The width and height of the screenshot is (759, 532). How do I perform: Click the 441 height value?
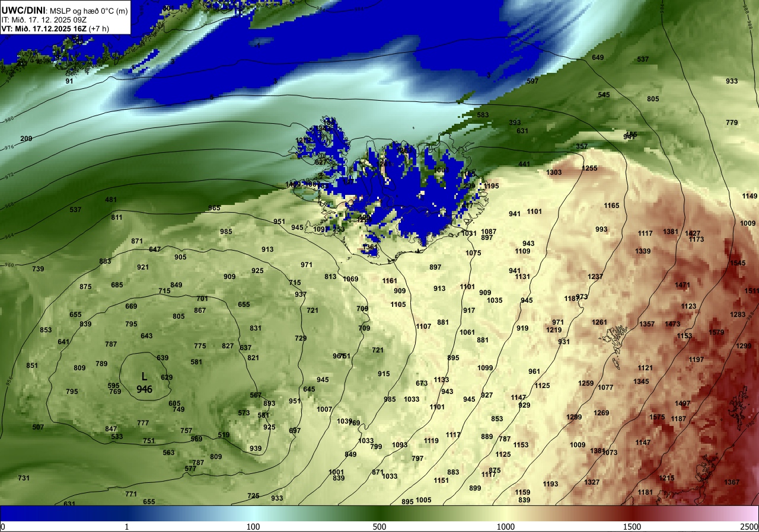pos(524,164)
